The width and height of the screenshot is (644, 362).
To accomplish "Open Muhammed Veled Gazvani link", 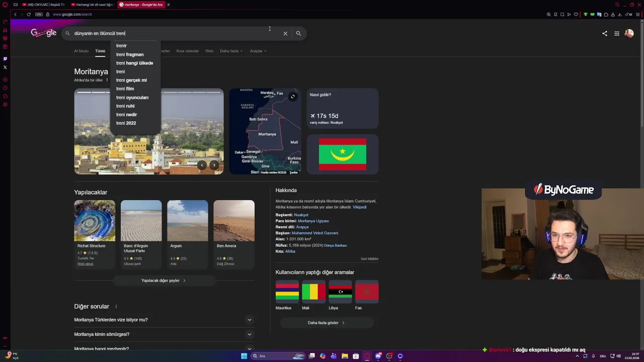I will pyautogui.click(x=314, y=233).
